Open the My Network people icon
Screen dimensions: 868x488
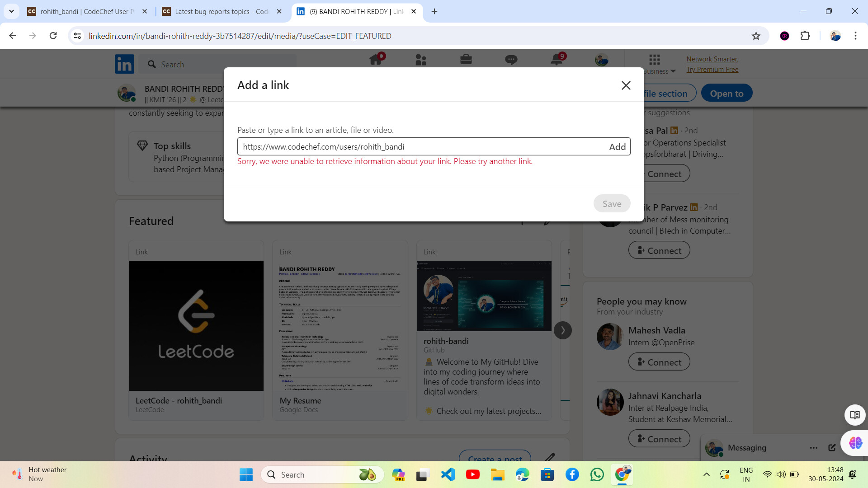click(x=420, y=60)
